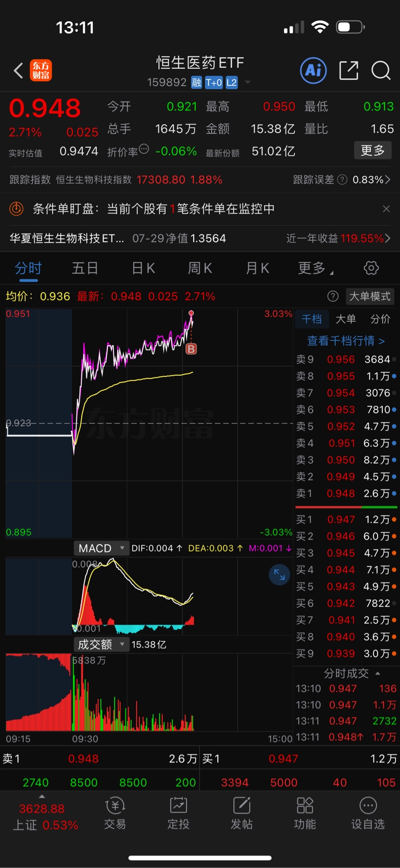Open 查看千档行情 link
The image size is (400, 868).
tap(346, 341)
